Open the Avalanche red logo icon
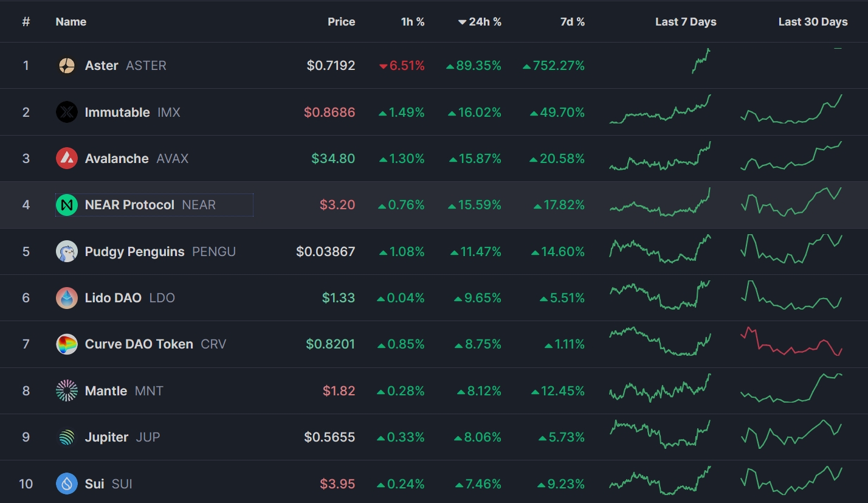Viewport: 868px width, 503px height. (67, 159)
